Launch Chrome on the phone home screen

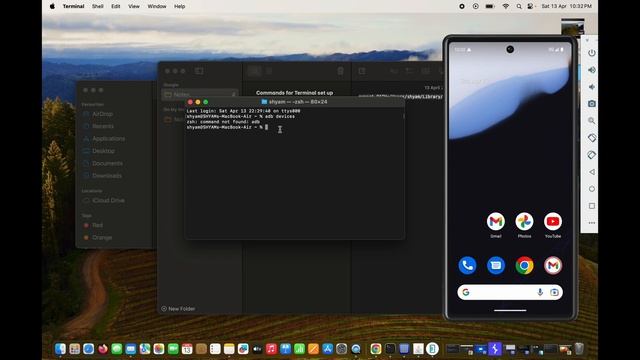click(524, 265)
